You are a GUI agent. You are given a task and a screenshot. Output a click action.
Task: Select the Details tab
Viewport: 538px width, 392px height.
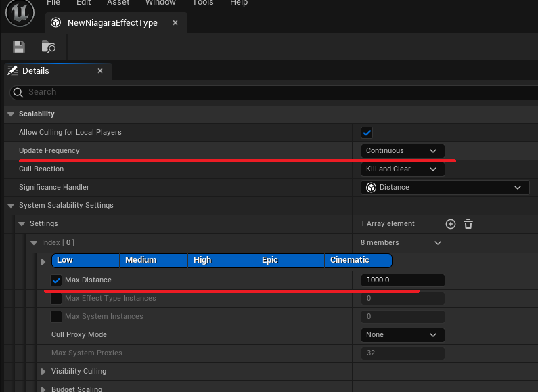pyautogui.click(x=58, y=71)
